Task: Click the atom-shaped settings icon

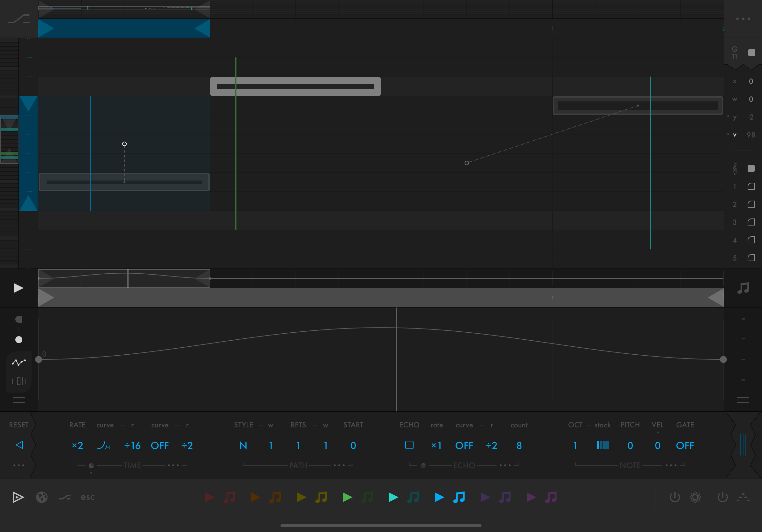Action: point(695,497)
